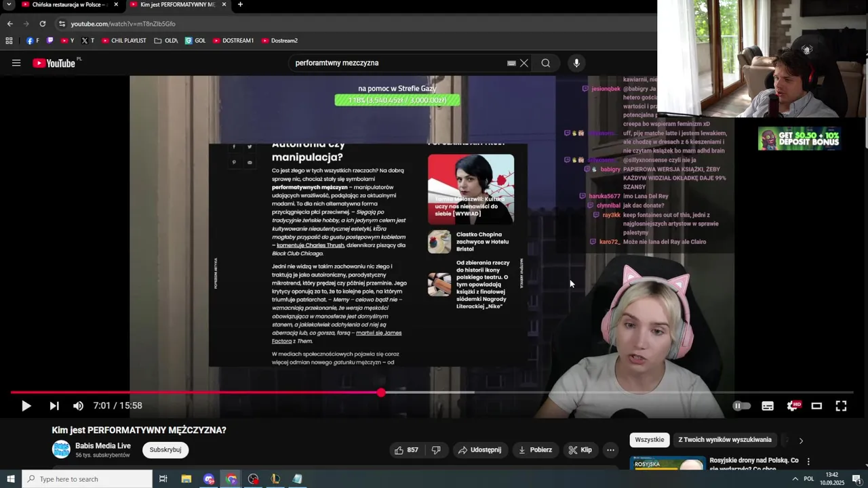
Task: Go back in browser history
Action: [9, 24]
